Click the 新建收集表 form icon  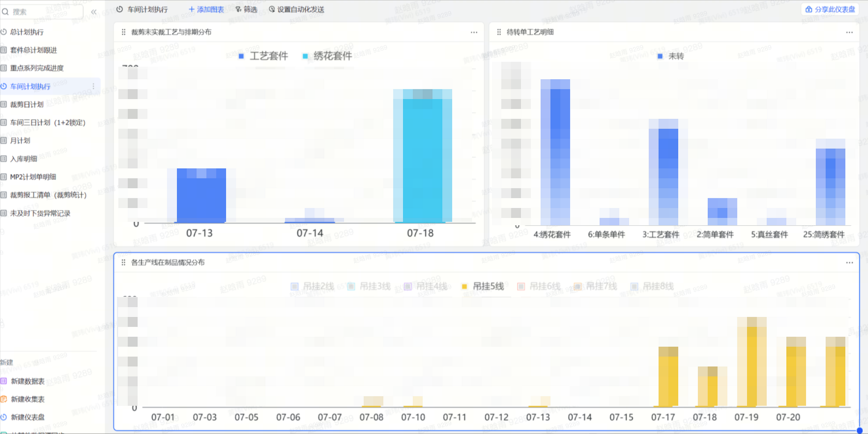pos(4,399)
